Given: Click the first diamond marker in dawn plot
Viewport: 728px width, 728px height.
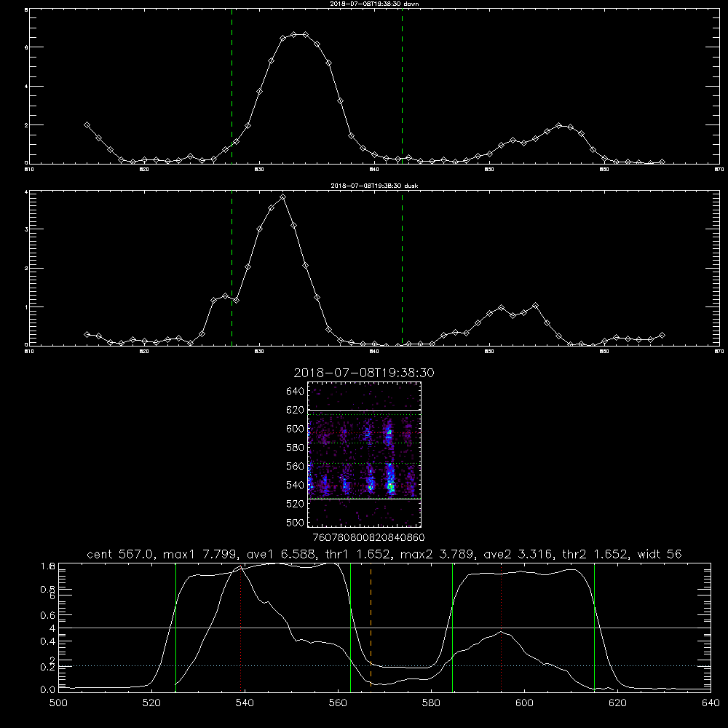Looking at the screenshot, I should click(87, 125).
